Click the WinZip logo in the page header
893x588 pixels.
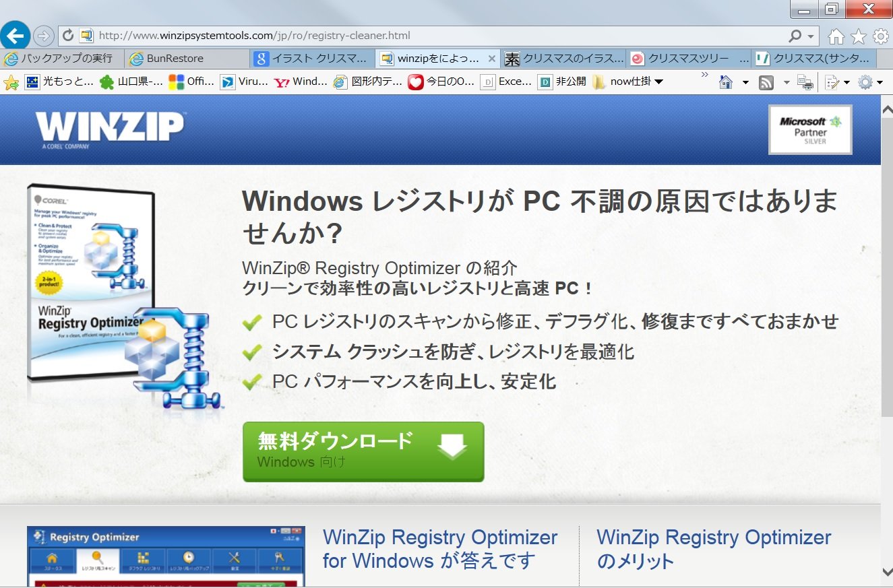coord(110,129)
